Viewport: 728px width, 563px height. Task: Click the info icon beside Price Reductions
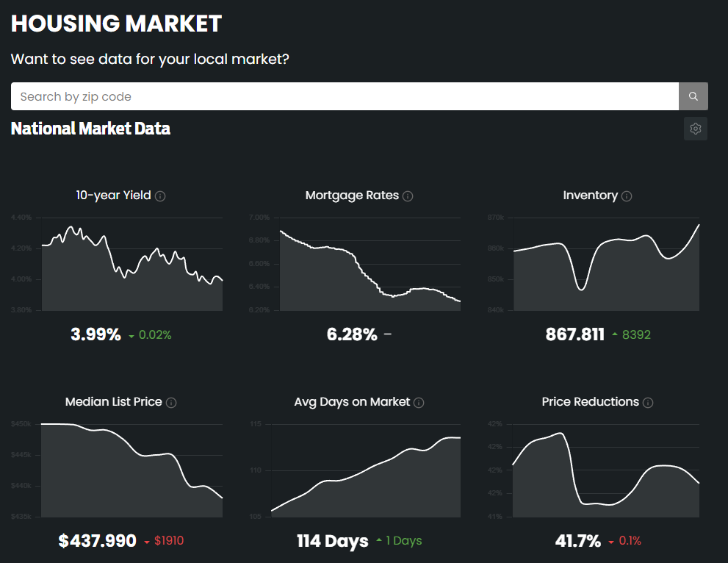648,403
